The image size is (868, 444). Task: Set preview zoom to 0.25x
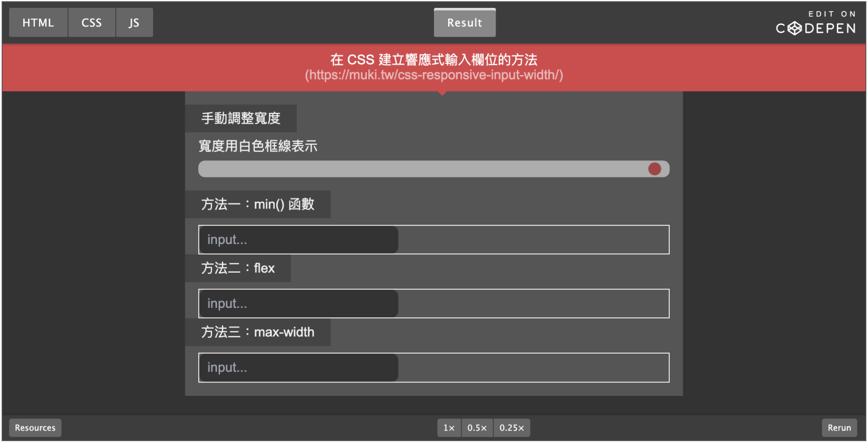(512, 428)
